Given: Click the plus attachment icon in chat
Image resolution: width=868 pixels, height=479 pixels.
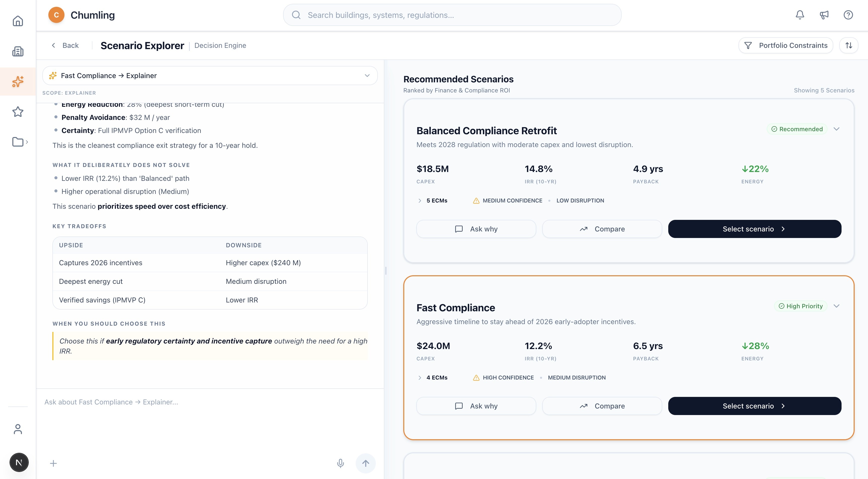Looking at the screenshot, I should point(53,463).
